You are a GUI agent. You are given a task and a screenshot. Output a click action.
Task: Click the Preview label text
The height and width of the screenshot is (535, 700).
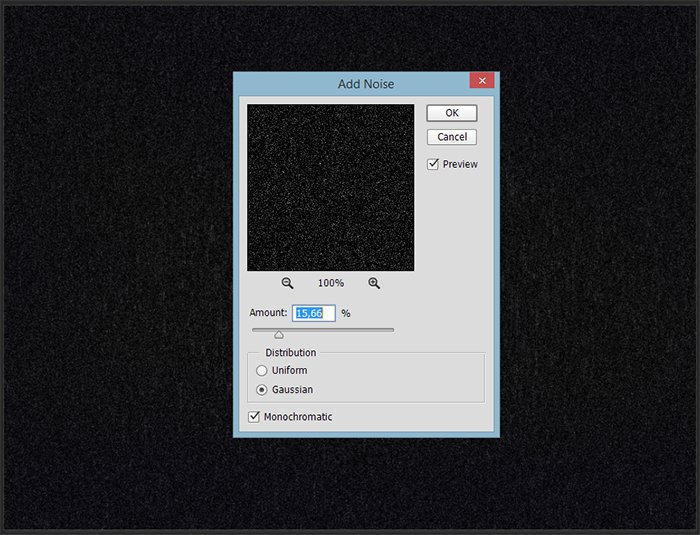coord(460,164)
